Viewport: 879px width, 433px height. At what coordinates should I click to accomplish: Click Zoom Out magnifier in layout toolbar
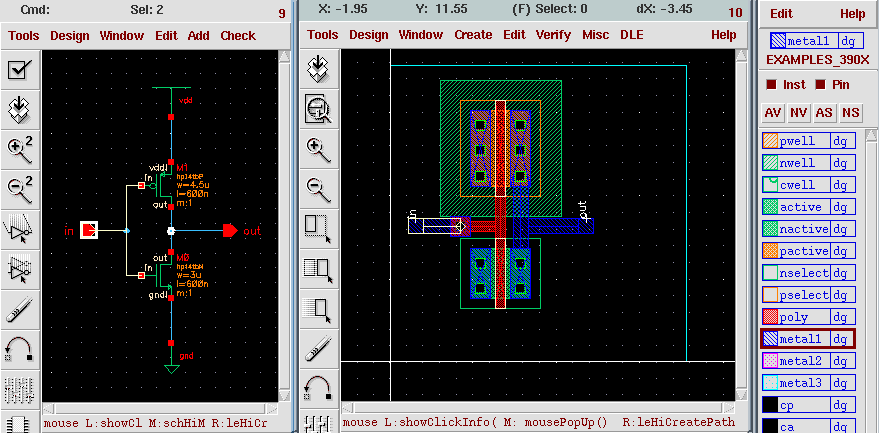319,188
